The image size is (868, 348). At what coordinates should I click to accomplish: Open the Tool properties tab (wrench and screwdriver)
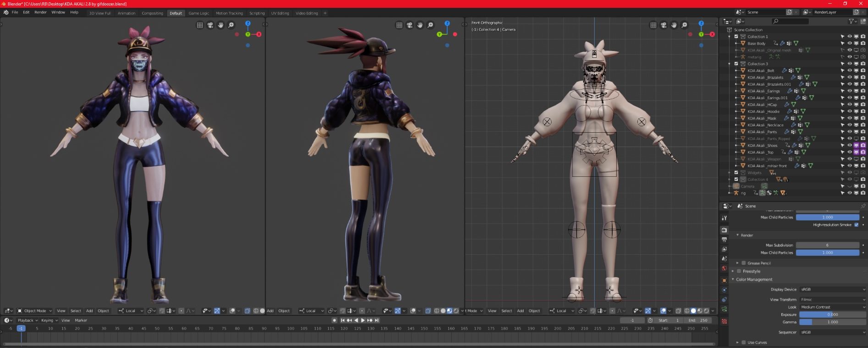point(724,218)
